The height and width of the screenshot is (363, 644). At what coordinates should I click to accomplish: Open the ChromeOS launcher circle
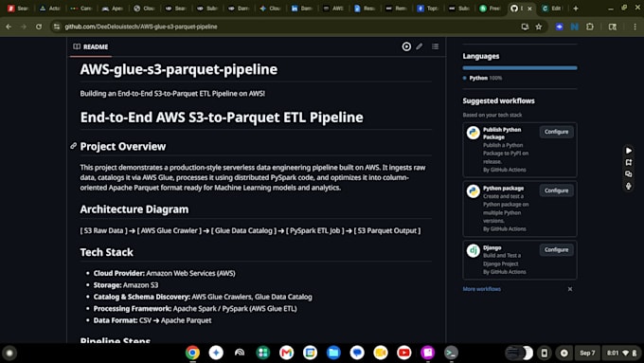click(9, 353)
